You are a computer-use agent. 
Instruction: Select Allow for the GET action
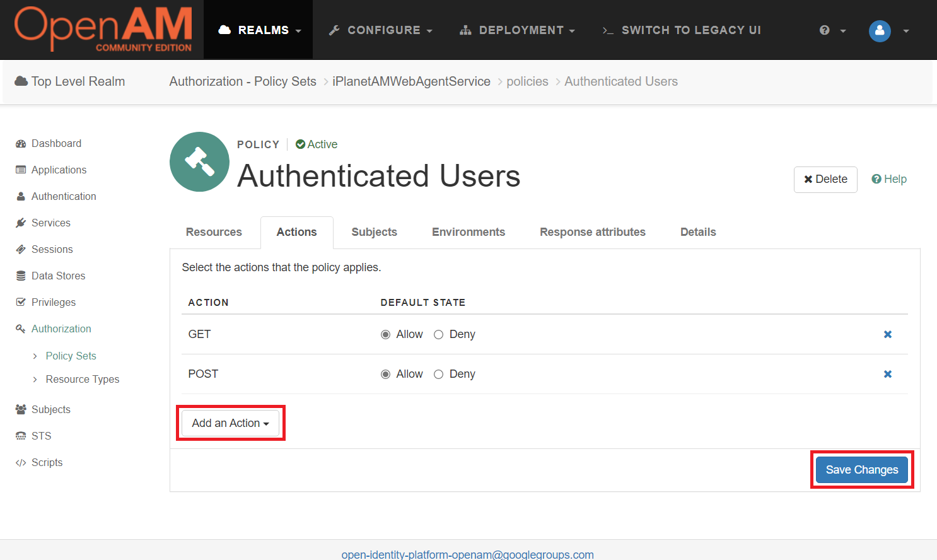pos(385,335)
